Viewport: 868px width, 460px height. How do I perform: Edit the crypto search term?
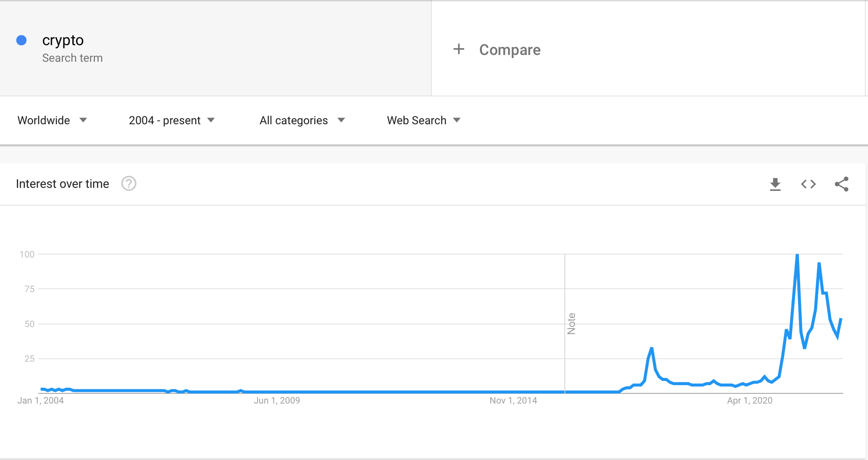pos(63,40)
